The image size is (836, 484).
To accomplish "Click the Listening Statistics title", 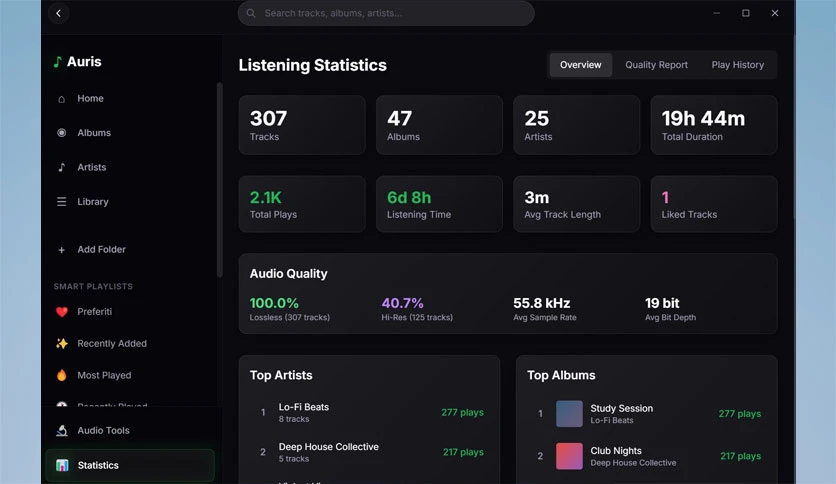I will pos(312,65).
